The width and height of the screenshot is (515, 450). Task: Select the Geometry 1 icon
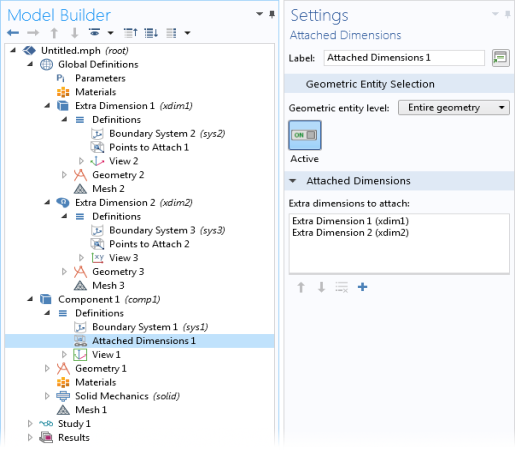(x=63, y=368)
